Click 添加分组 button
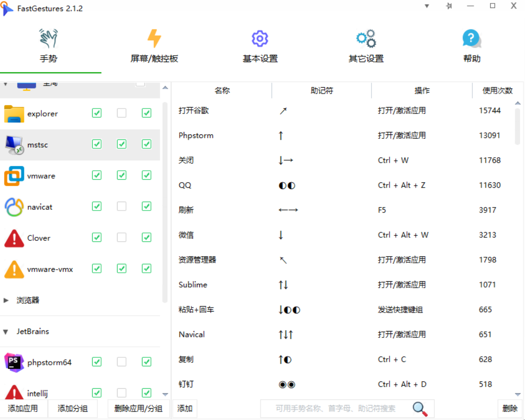Image resolution: width=525 pixels, height=420 pixels. [x=73, y=409]
